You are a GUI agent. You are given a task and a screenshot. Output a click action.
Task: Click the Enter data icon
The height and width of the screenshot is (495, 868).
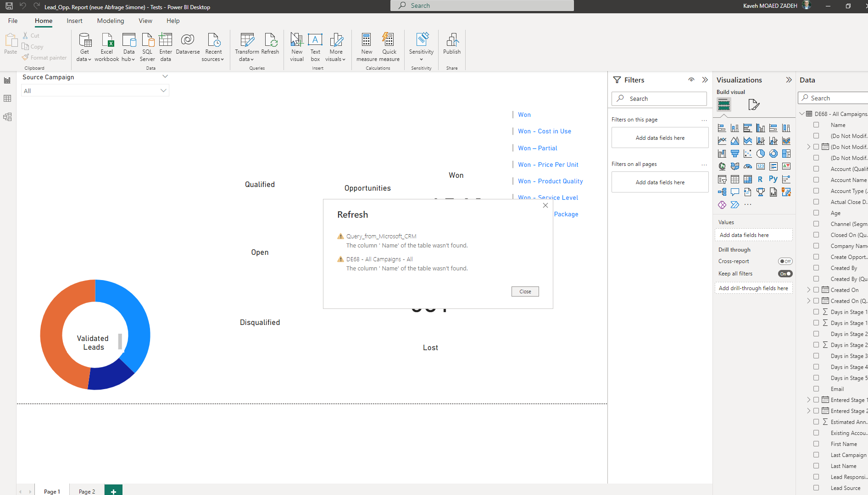tap(166, 47)
